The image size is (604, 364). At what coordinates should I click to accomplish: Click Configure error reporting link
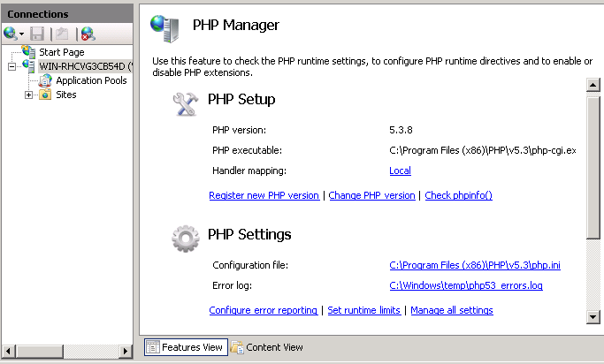264,310
